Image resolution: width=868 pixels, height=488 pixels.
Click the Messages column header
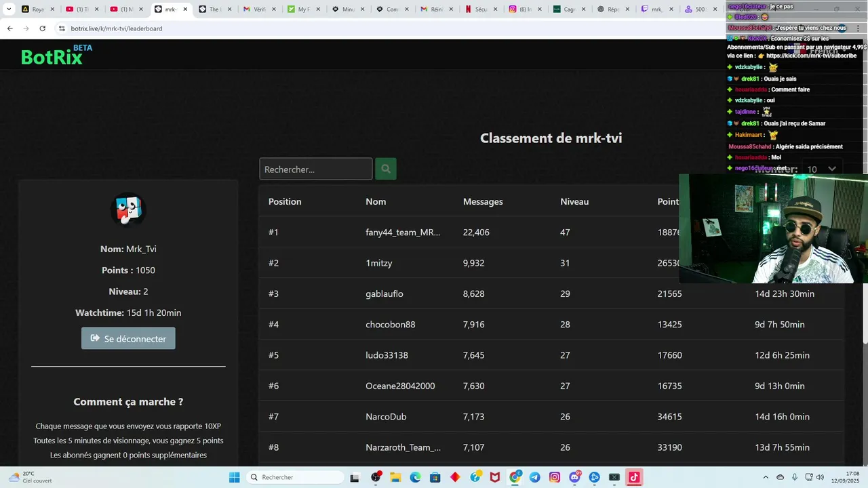pos(483,201)
